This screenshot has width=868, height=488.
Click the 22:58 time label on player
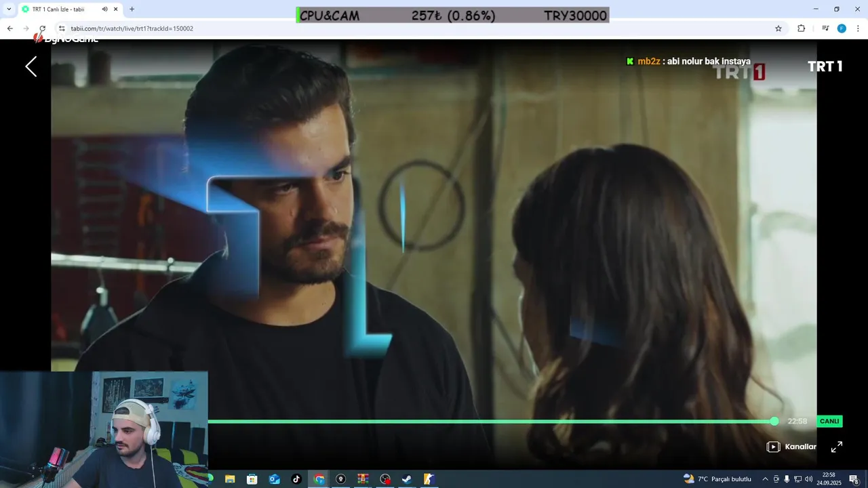click(797, 422)
